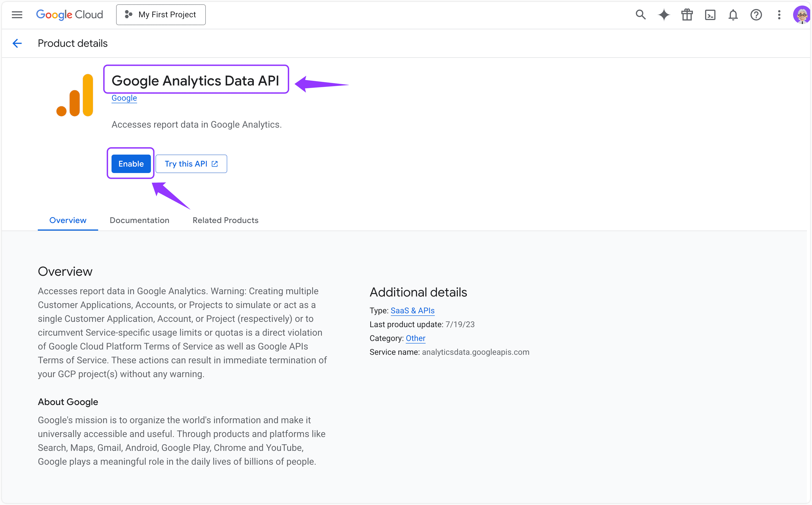Click the back arrow next to Product details
The width and height of the screenshot is (812, 505).
coord(17,43)
